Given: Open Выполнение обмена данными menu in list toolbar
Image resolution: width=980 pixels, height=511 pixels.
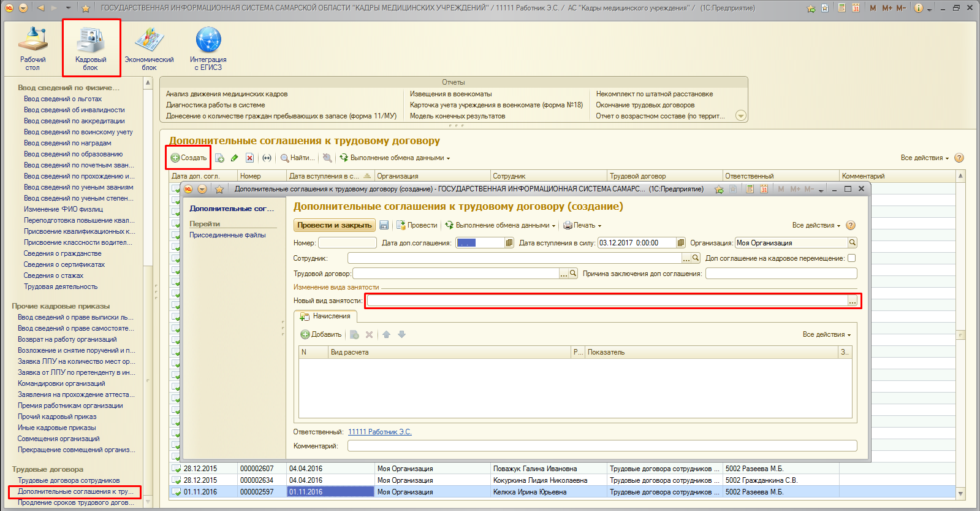Looking at the screenshot, I should click(x=395, y=158).
